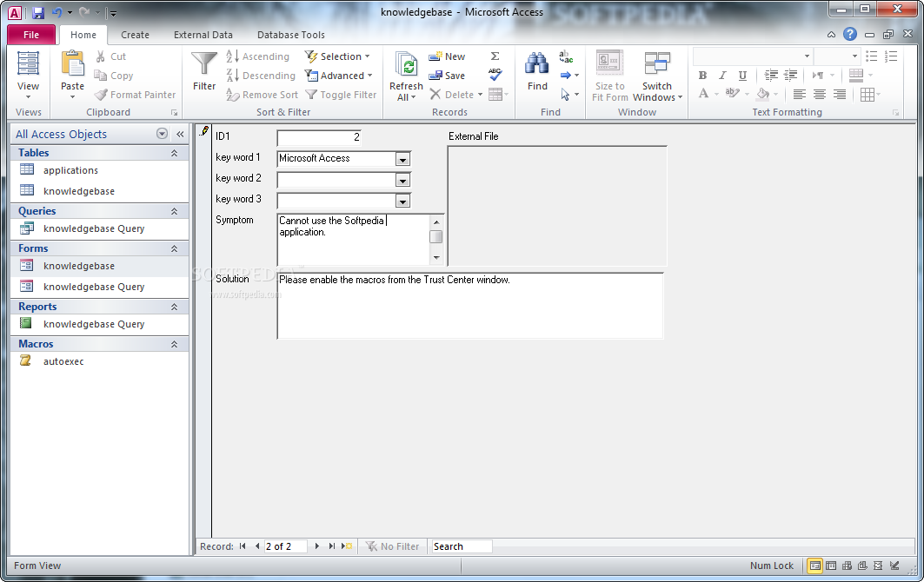Click the background fill color bucket
Screen dimensions: 924x582
click(x=763, y=94)
